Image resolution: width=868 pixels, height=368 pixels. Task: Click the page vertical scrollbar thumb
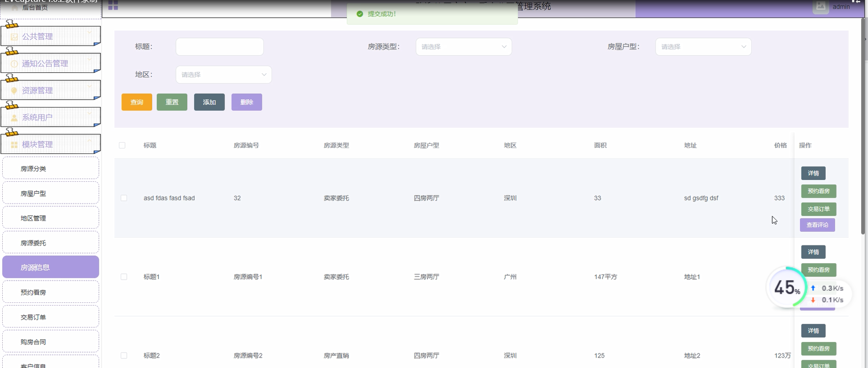[863, 126]
